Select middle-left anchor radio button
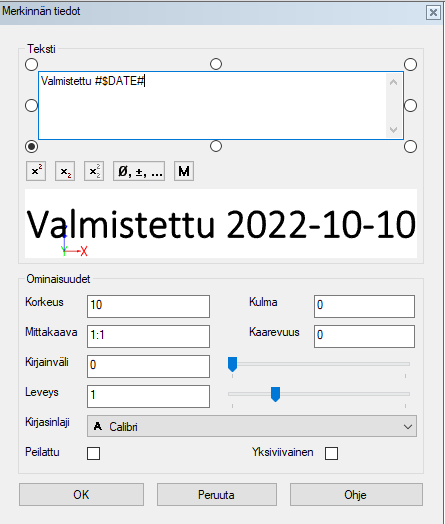 click(x=31, y=106)
